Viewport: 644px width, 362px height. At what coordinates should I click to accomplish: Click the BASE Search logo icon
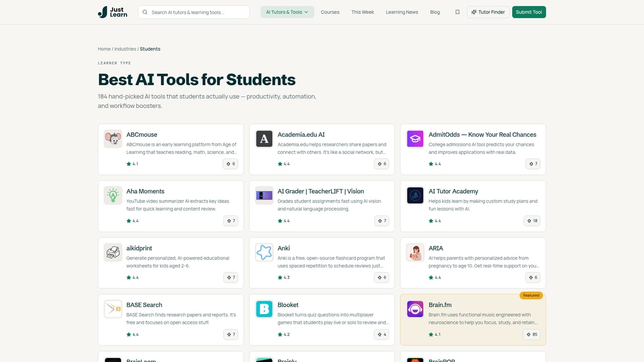click(x=113, y=309)
